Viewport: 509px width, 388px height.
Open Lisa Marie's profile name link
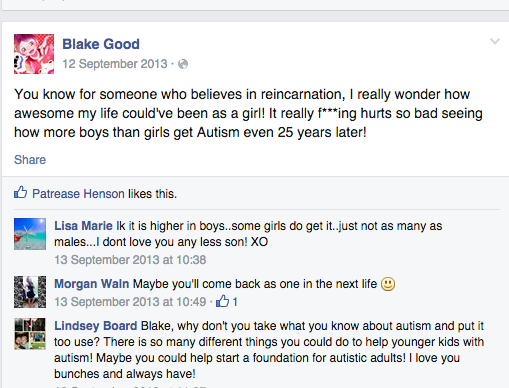pyautogui.click(x=83, y=226)
